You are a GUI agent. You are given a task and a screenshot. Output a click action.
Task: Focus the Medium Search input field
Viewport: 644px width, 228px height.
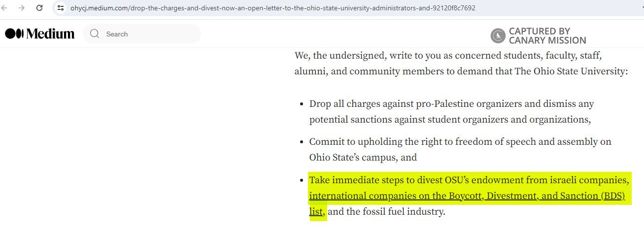tap(148, 34)
